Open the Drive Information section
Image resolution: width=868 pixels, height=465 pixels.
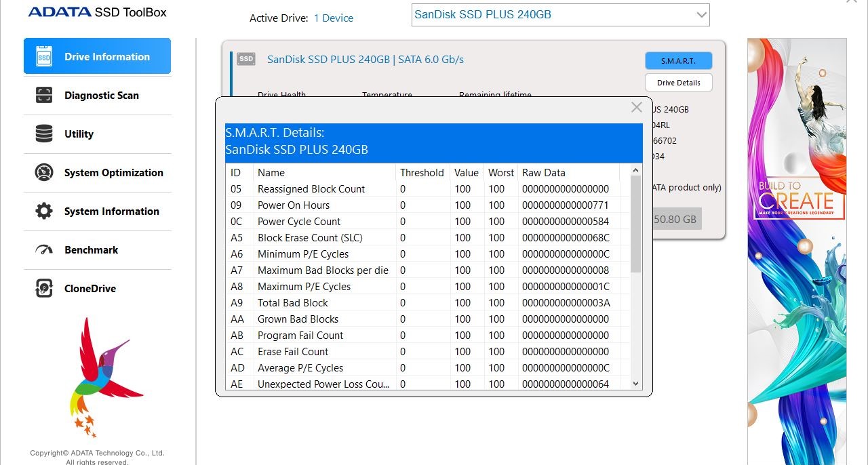[97, 56]
